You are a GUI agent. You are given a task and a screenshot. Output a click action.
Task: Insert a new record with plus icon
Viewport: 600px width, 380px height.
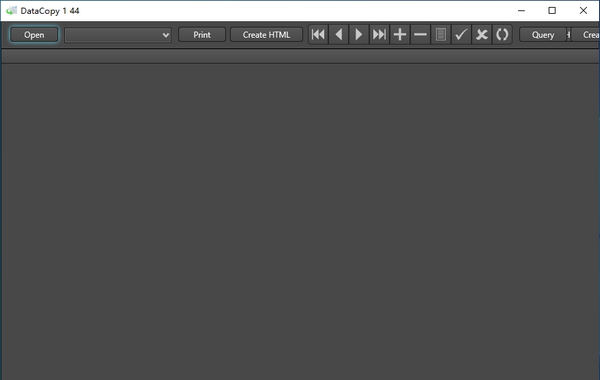(x=400, y=35)
